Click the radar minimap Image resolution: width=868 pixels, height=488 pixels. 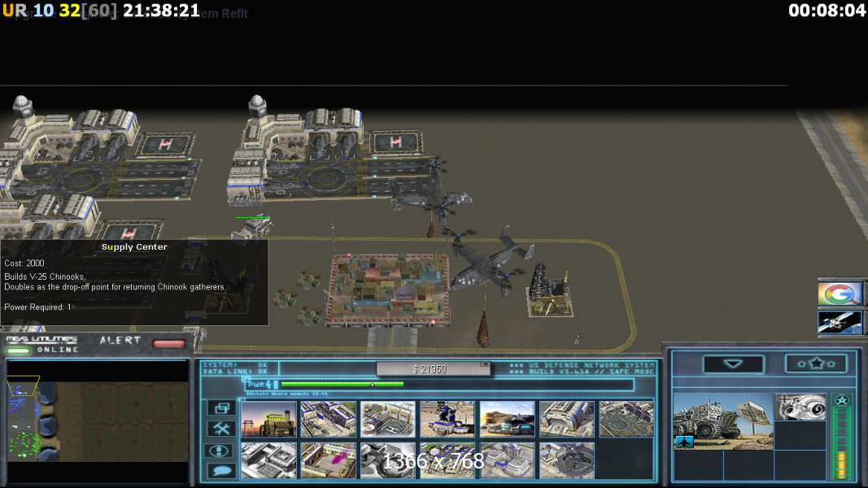(x=98, y=421)
